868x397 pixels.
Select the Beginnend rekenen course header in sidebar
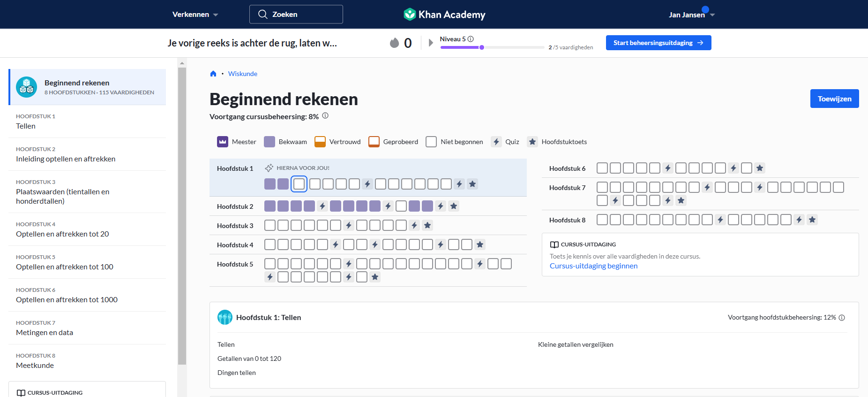pyautogui.click(x=87, y=87)
